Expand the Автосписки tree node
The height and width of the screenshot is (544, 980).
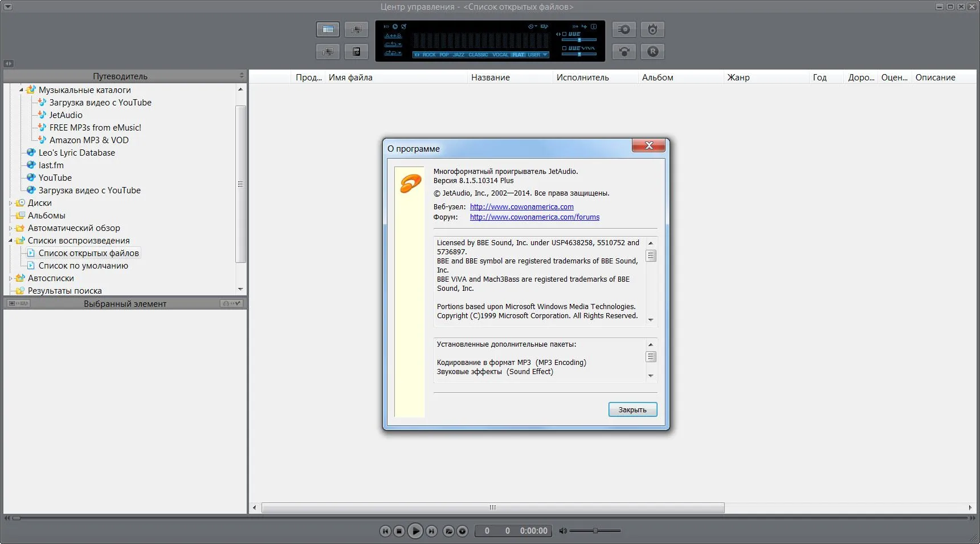(10, 278)
